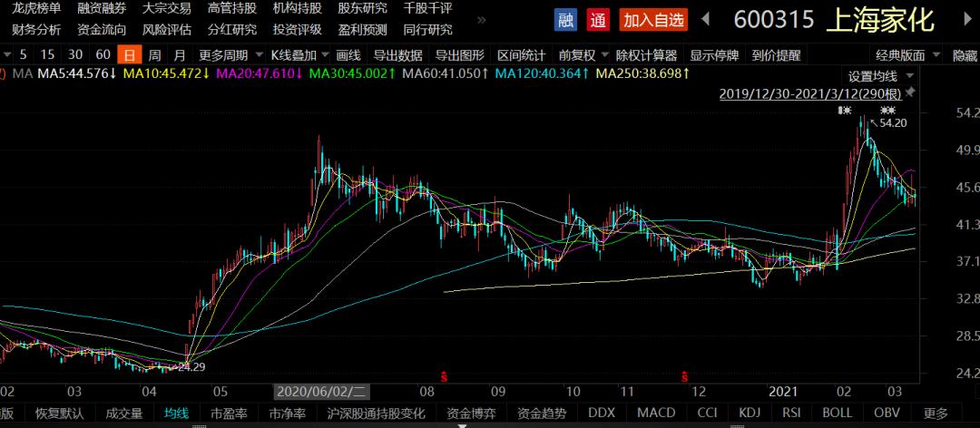Switch to MACD indicator tab
The height and width of the screenshot is (428, 980).
656,413
